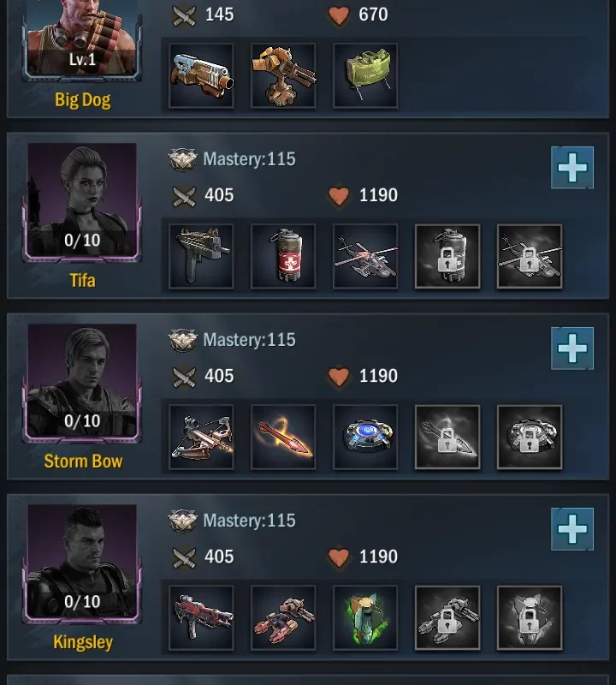The width and height of the screenshot is (616, 685).
Task: Click the plus button for Storm Bow
Action: pos(572,348)
